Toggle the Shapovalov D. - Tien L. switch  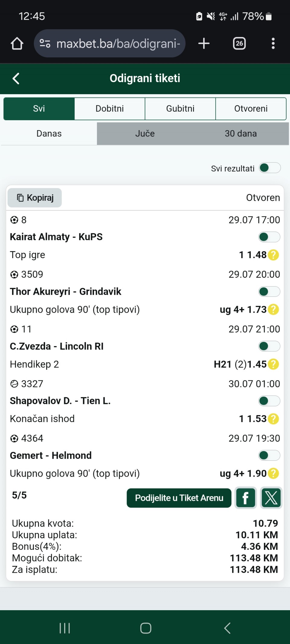coord(269,401)
